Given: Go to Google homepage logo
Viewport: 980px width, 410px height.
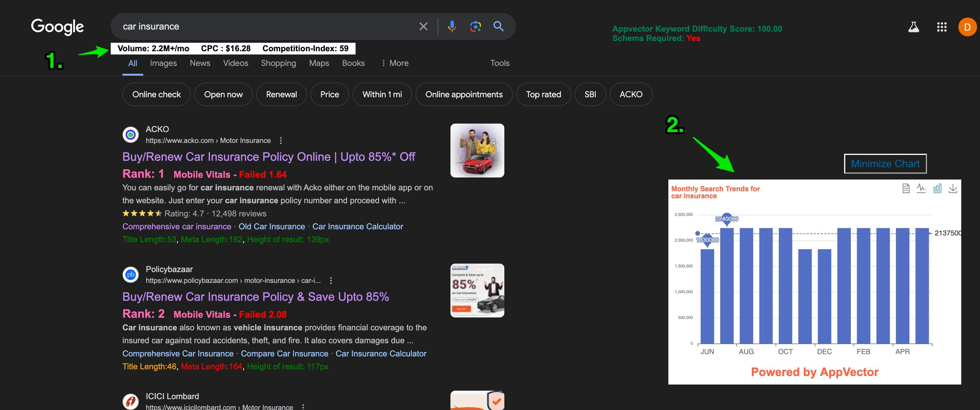Looking at the screenshot, I should pyautogui.click(x=57, y=27).
